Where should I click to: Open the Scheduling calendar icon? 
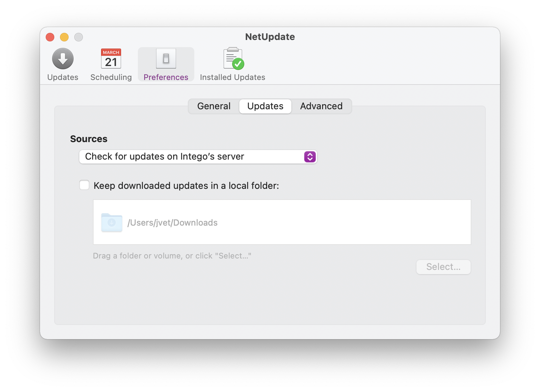(x=111, y=59)
